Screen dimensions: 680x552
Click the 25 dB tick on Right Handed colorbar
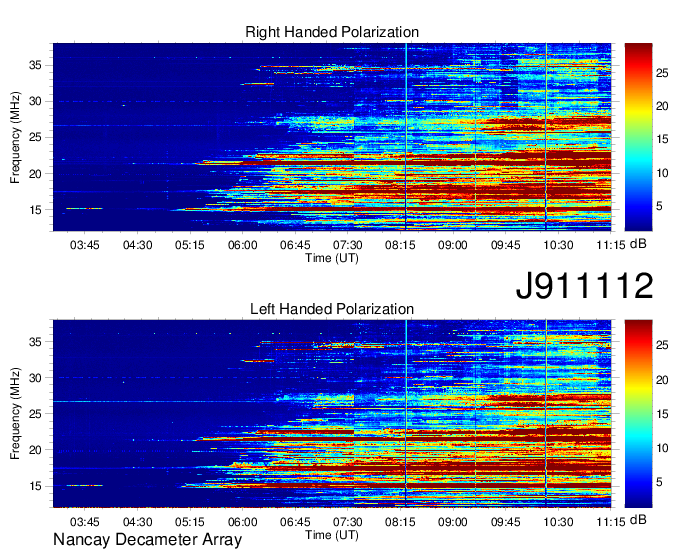tap(662, 73)
